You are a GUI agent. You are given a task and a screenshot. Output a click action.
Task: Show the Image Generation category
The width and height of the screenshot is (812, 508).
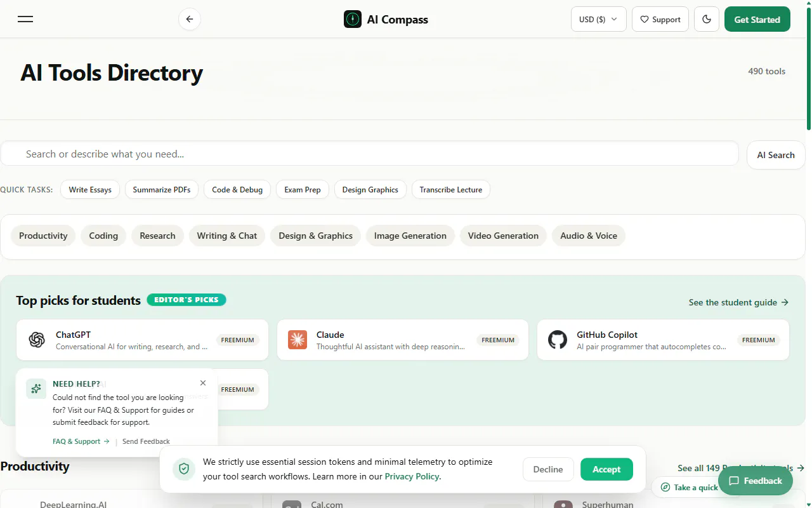click(410, 236)
